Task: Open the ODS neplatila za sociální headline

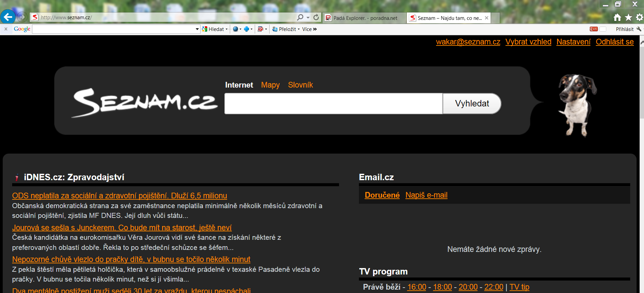Action: pos(120,196)
